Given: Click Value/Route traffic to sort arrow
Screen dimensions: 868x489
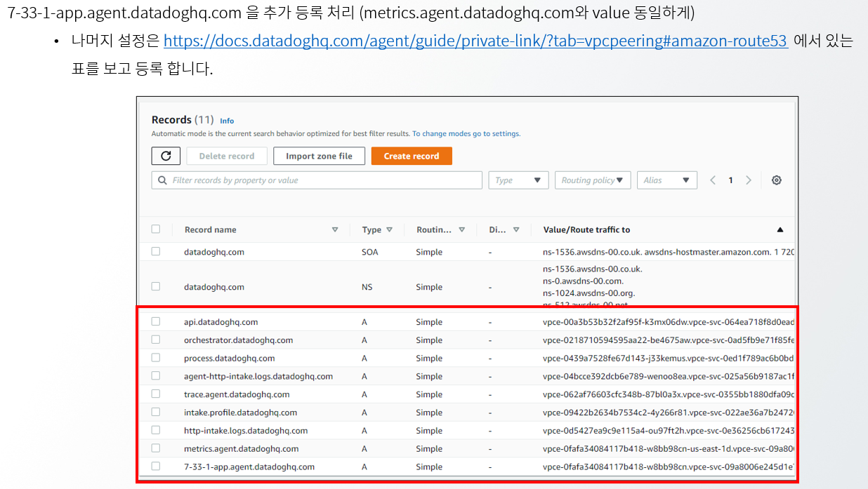Looking at the screenshot, I should pyautogui.click(x=780, y=229).
